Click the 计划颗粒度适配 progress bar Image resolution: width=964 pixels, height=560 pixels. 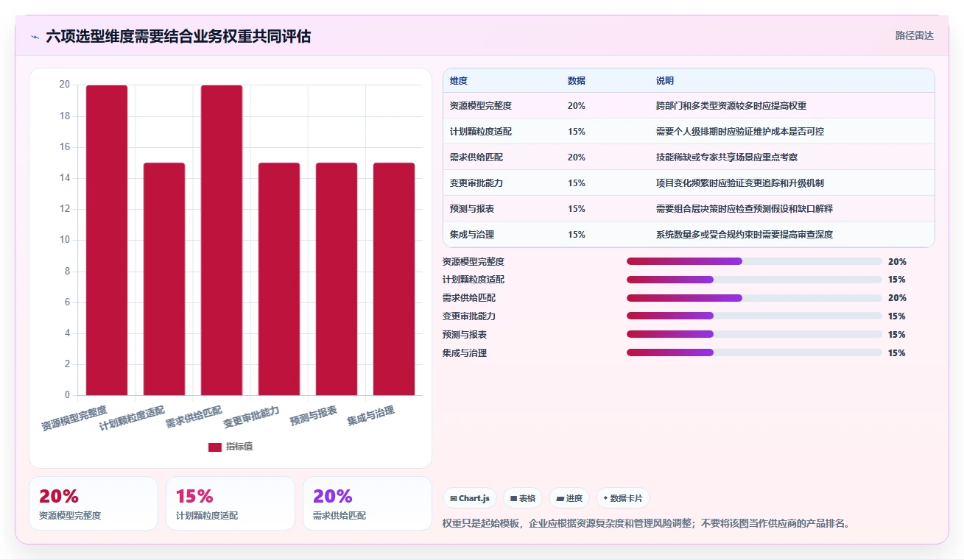(754, 280)
